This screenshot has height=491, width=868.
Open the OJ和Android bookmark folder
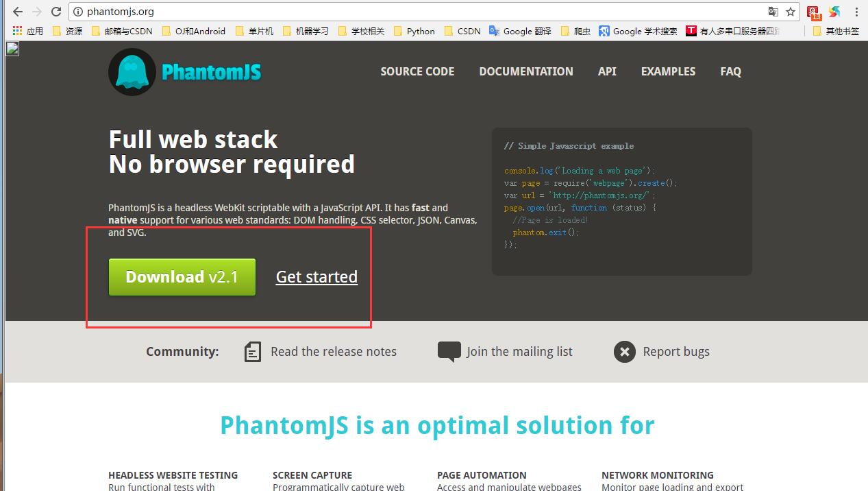[x=194, y=31]
